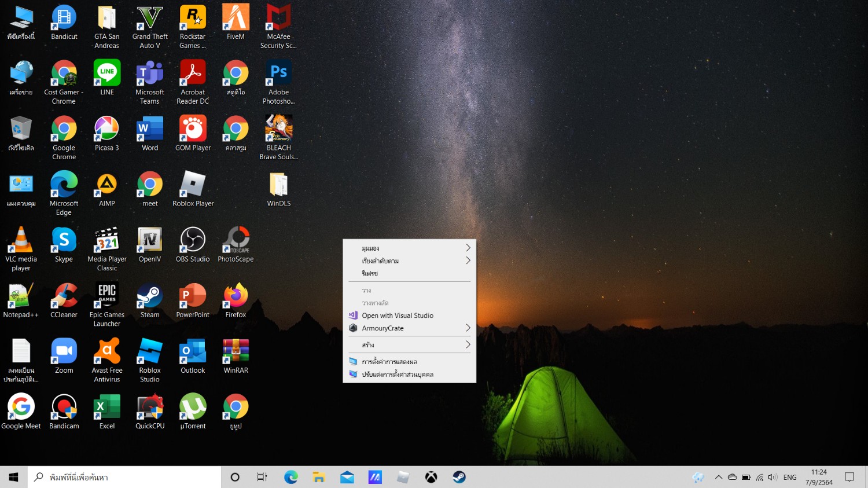Open Task View on taskbar
868x488 pixels.
point(262,477)
